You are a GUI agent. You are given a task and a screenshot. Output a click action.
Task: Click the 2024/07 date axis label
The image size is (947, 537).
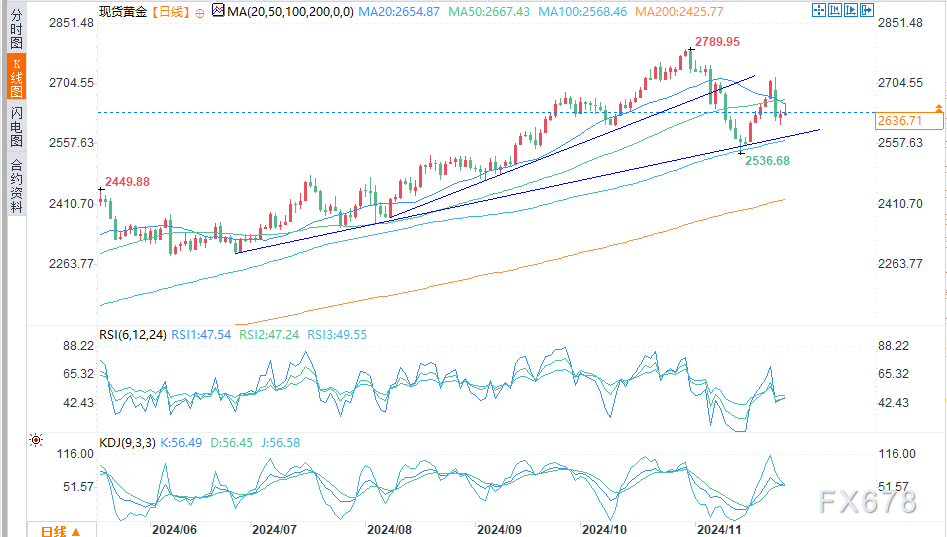[x=274, y=530]
